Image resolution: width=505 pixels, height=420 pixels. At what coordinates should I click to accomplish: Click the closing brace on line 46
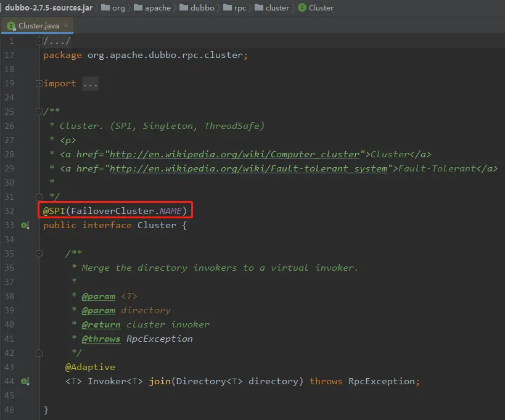pyautogui.click(x=46, y=410)
